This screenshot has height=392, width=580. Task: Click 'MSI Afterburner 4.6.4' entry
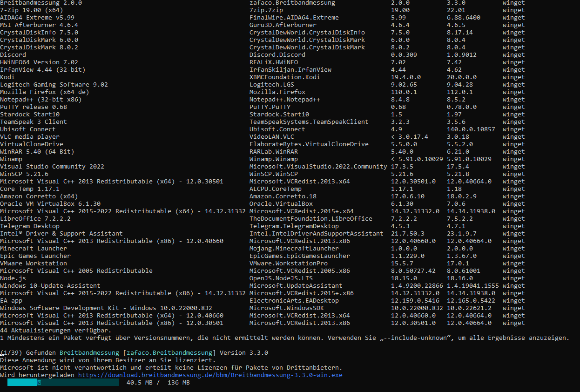pos(39,25)
